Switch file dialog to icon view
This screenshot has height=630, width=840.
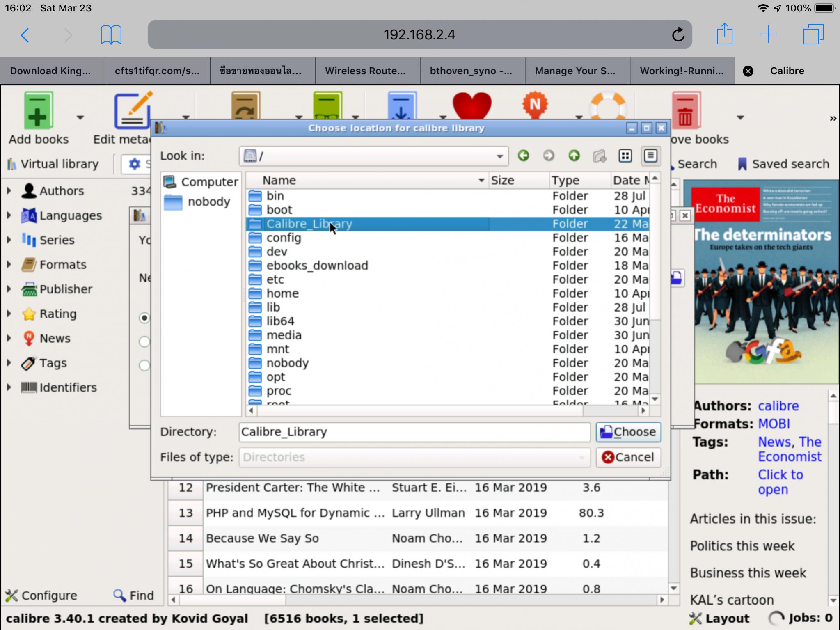[x=625, y=156]
